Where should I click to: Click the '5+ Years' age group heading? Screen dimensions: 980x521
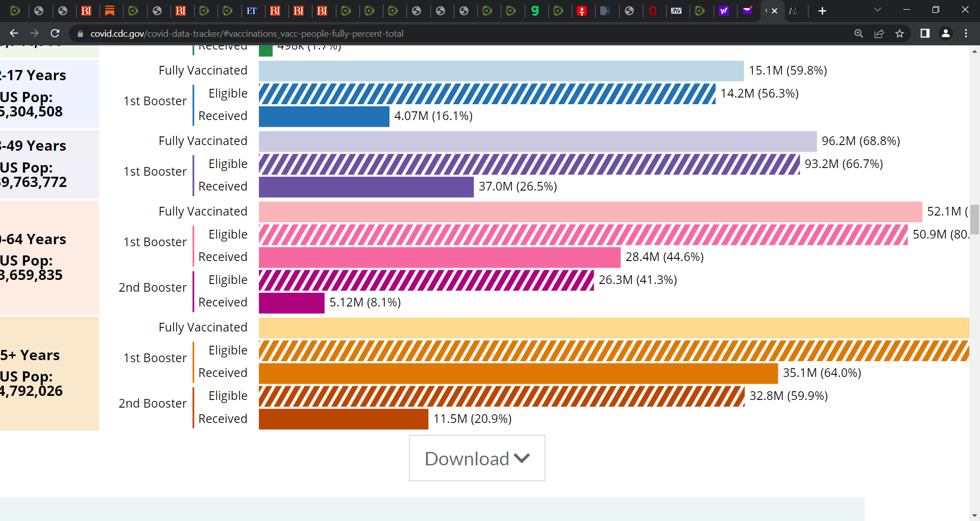[x=30, y=355]
